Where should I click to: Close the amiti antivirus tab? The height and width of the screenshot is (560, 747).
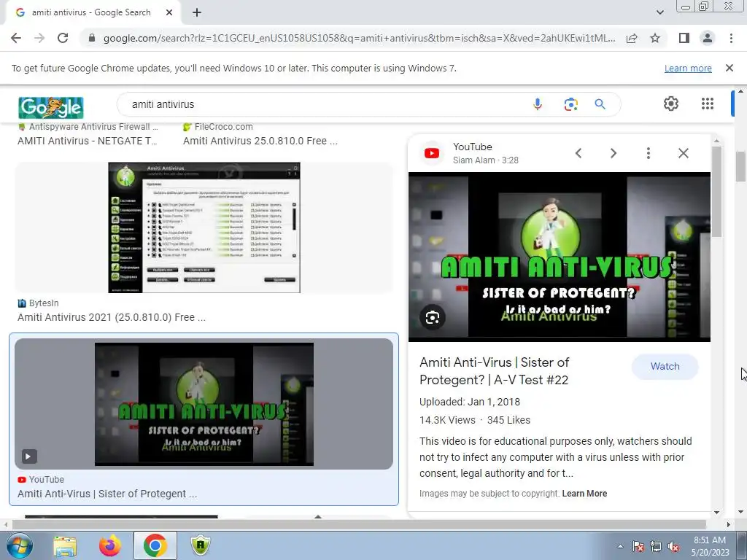click(x=169, y=12)
